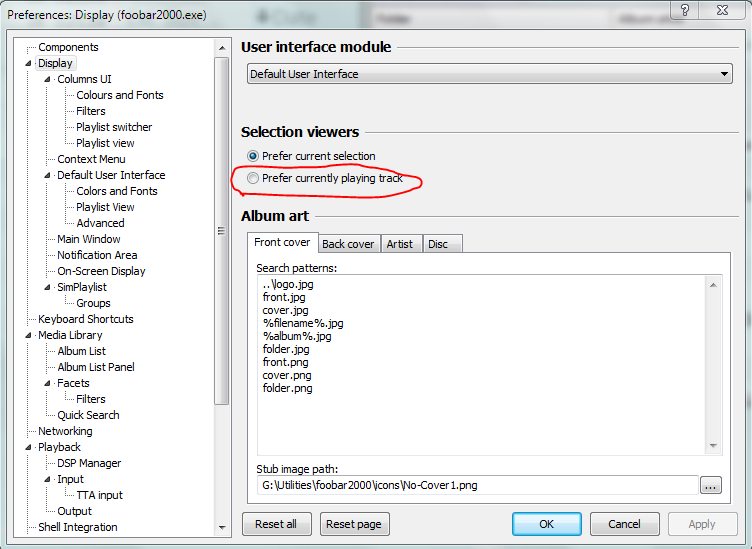Open Notification Area preferences

[97, 255]
